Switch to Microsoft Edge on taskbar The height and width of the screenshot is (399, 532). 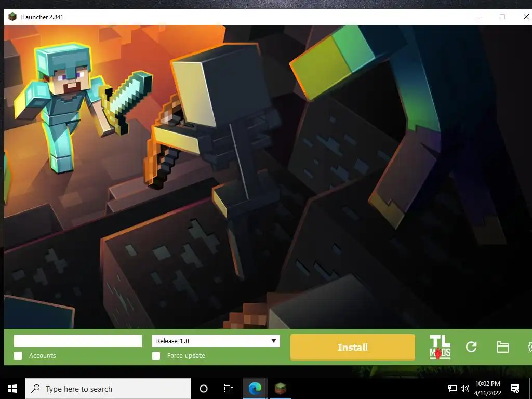255,389
